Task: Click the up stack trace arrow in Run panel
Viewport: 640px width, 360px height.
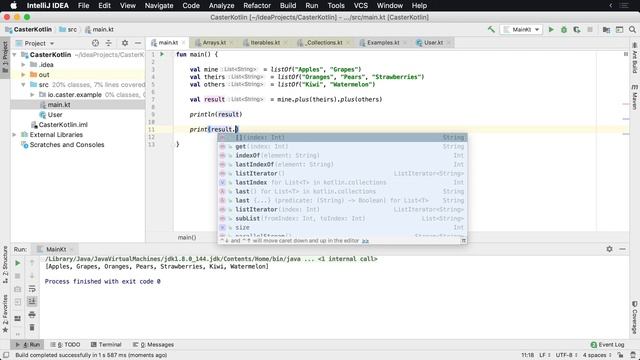Action: (x=32, y=263)
